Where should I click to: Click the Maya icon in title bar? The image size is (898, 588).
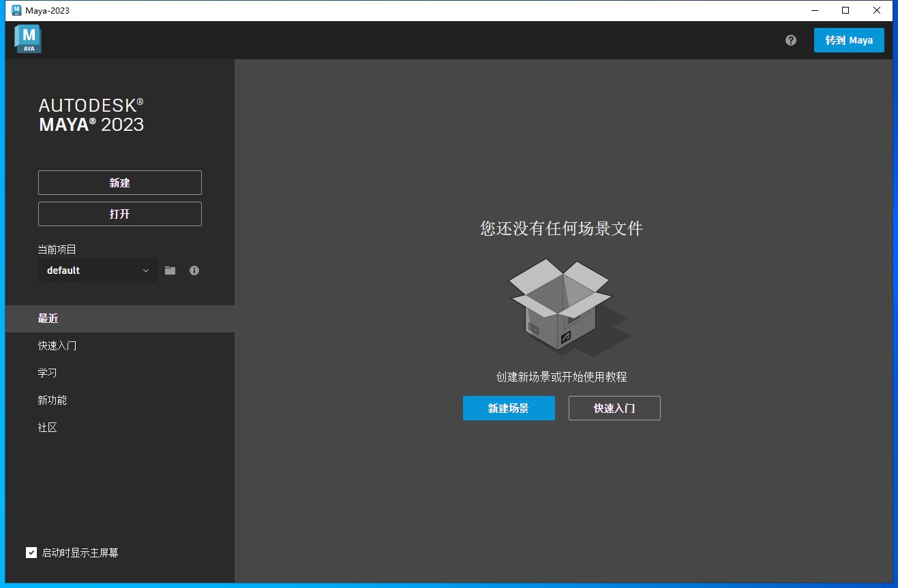16,10
